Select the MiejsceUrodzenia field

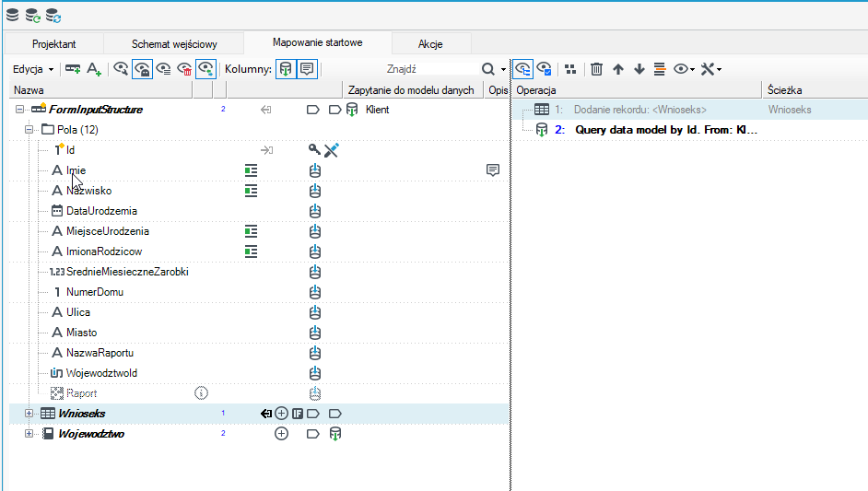click(108, 231)
